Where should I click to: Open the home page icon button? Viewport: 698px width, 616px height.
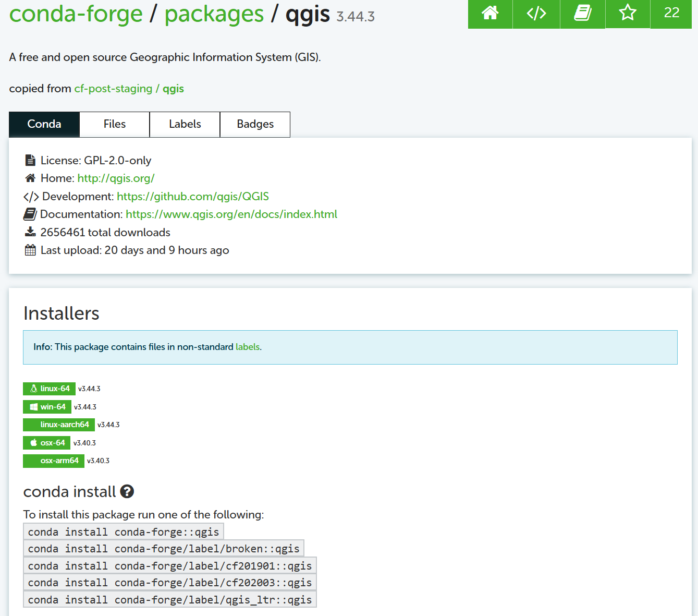click(x=490, y=13)
